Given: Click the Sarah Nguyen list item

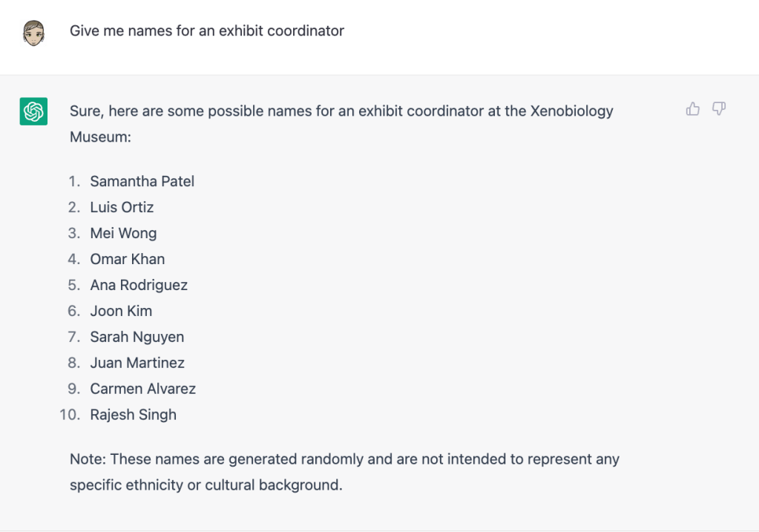Looking at the screenshot, I should [x=137, y=337].
